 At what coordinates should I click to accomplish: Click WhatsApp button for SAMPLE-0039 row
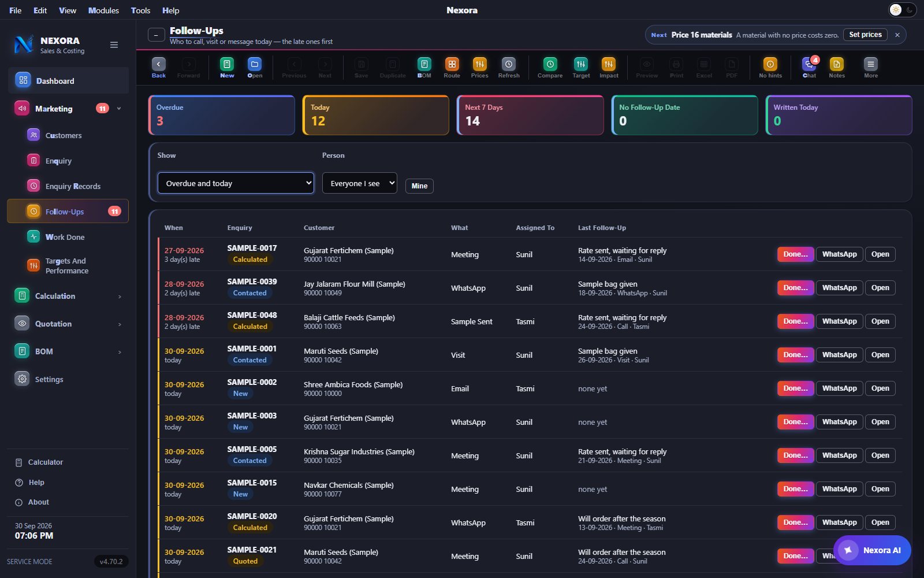point(839,288)
